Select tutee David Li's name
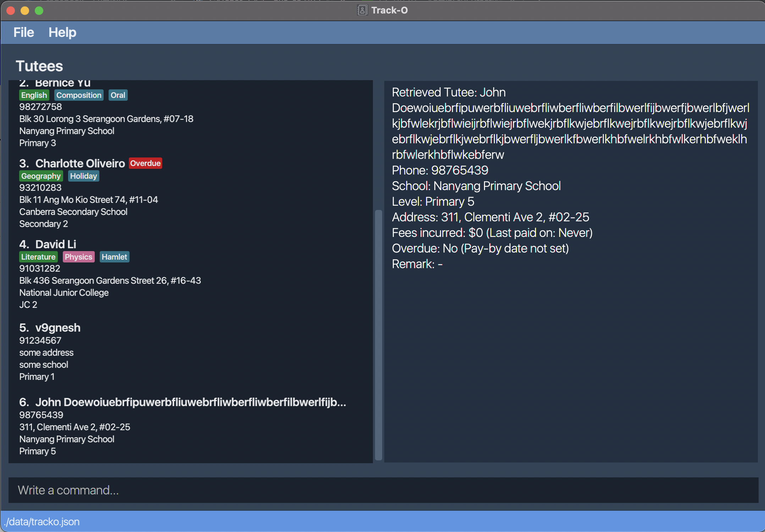The image size is (765, 532). tap(56, 244)
